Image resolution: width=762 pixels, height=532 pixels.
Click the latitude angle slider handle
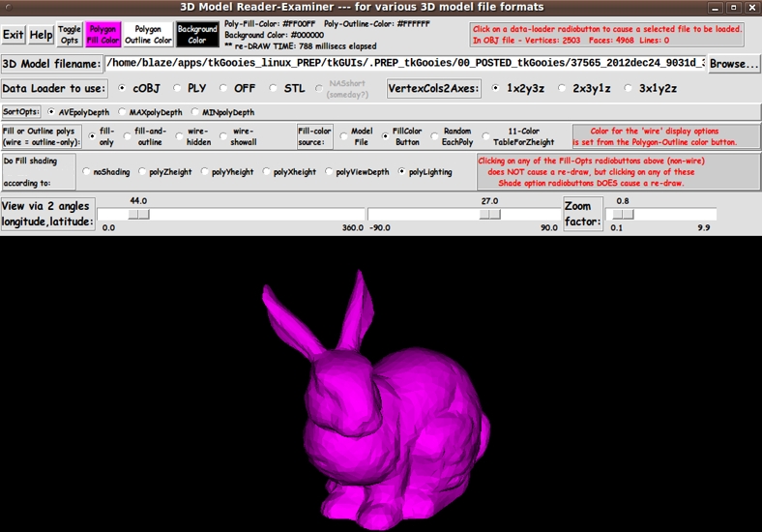pyautogui.click(x=490, y=214)
